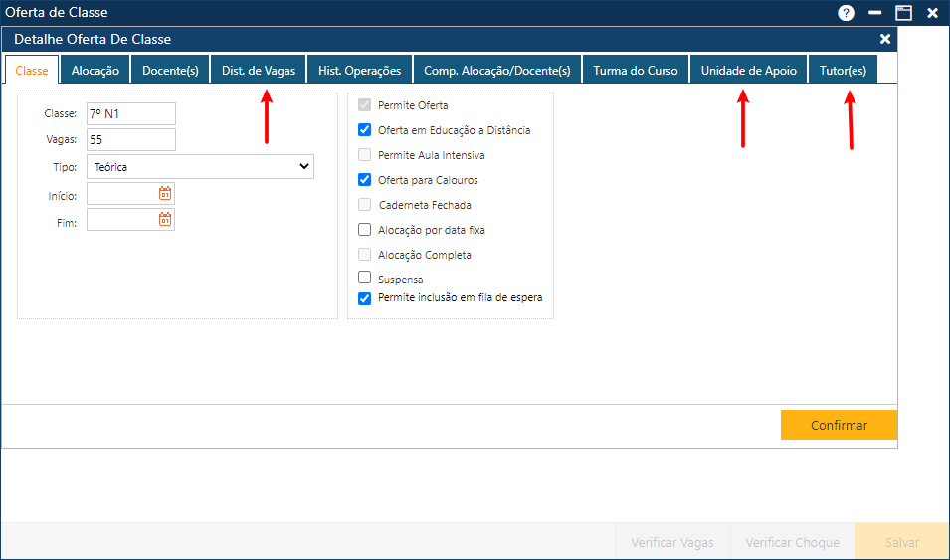Viewport: 950px width, 560px height.
Task: Minimize the Oferta de Classe window
Action: (x=874, y=13)
